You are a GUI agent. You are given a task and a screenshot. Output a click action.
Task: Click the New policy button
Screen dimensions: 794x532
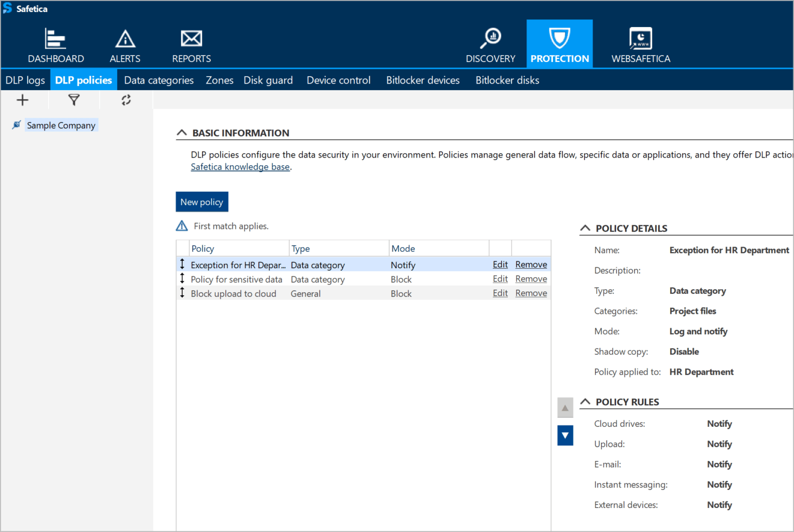pyautogui.click(x=202, y=202)
